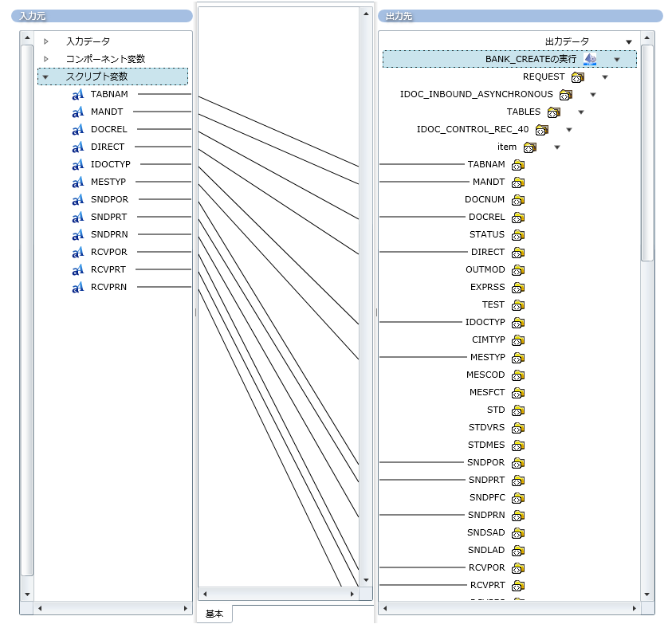Viewport: 672px width, 624px height.
Task: Select the EXPRSS output field
Action: click(486, 287)
